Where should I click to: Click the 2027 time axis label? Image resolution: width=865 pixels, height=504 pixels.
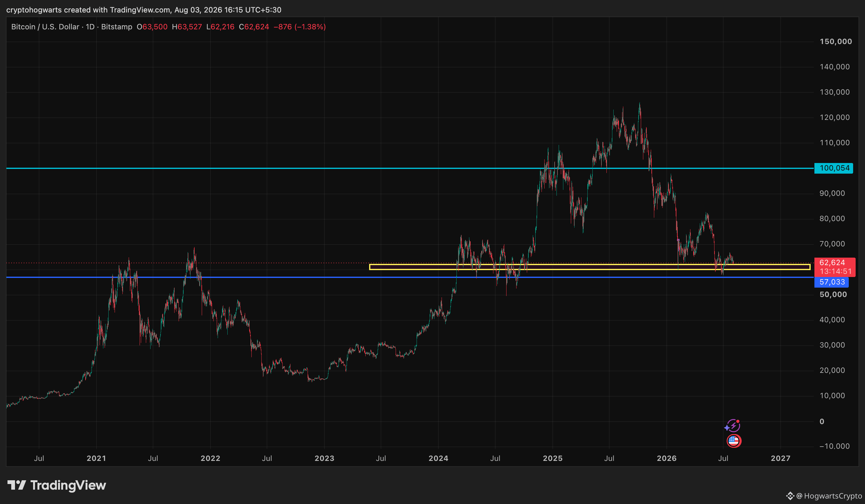[x=781, y=458]
